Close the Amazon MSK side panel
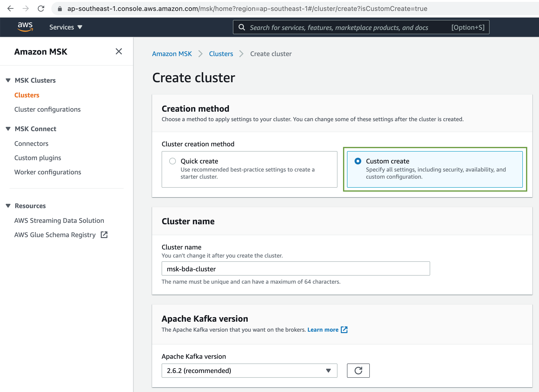This screenshot has width=539, height=392. click(119, 51)
